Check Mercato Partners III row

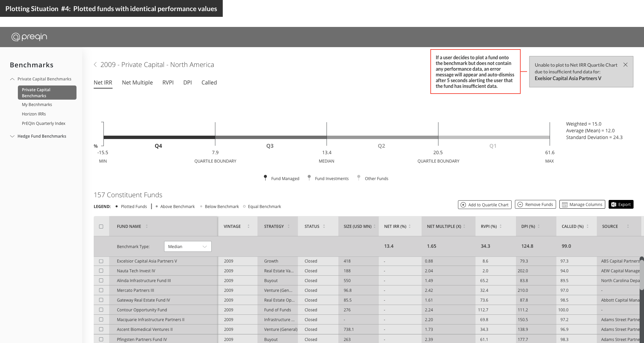[x=101, y=290]
